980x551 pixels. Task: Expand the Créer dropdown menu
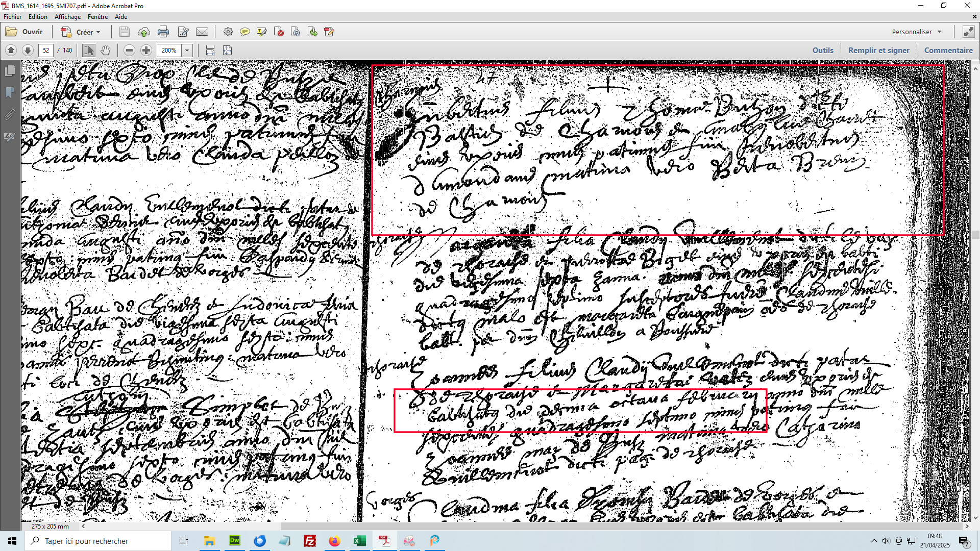click(x=98, y=32)
